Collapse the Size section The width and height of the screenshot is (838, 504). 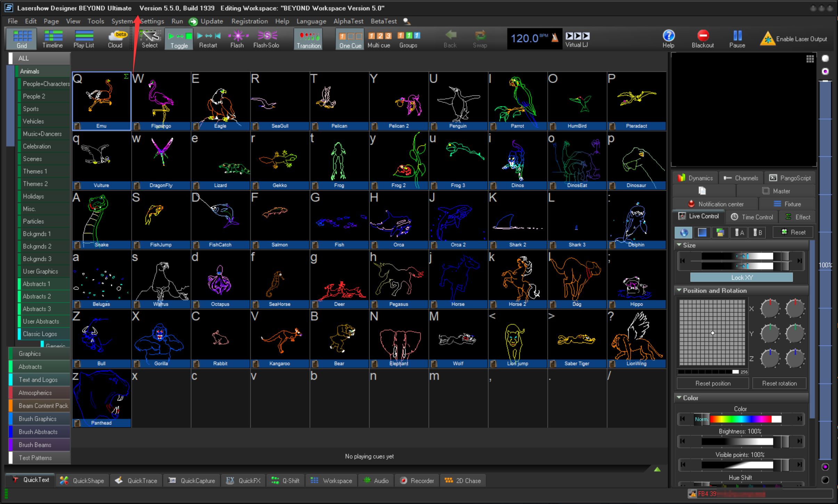(x=679, y=245)
